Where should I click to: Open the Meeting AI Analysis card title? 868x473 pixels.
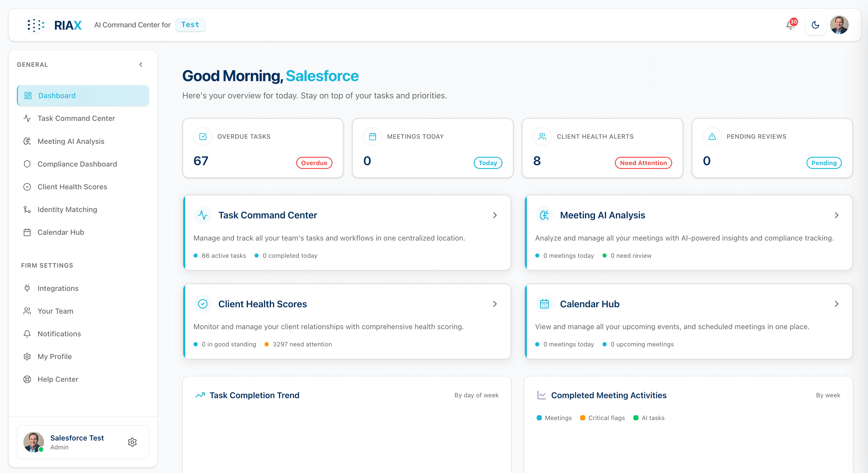pos(603,215)
